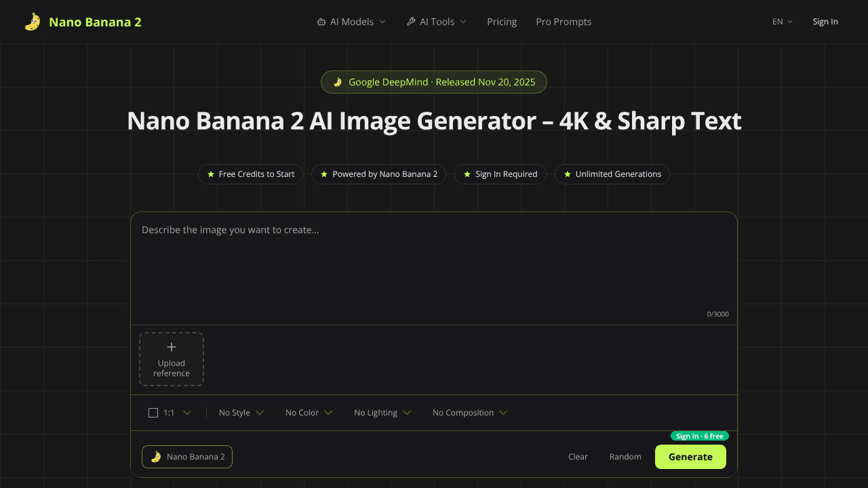868x488 pixels.
Task: Open the Nano Banana 2 home link
Action: coord(83,22)
